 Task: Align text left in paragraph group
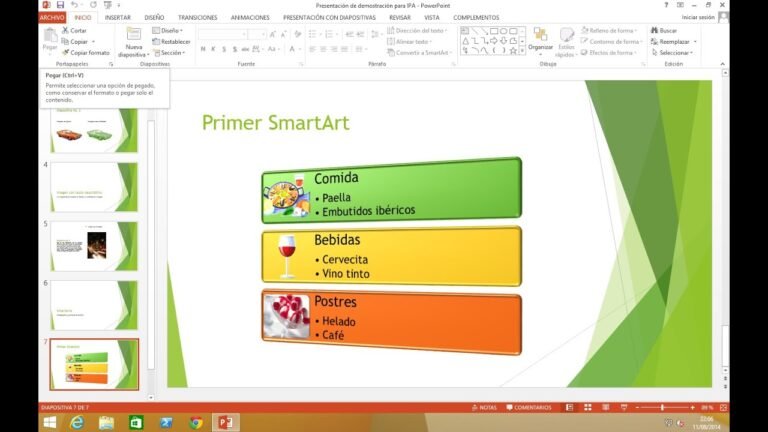tap(312, 49)
